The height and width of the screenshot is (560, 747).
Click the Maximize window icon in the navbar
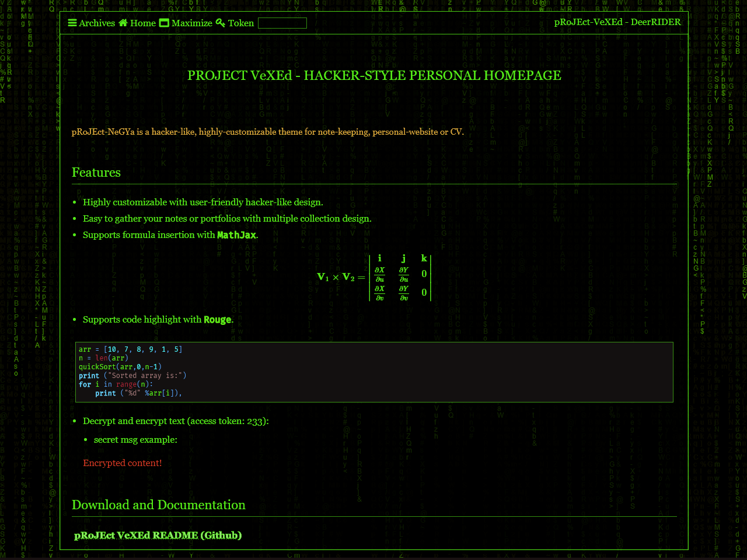[x=165, y=23]
